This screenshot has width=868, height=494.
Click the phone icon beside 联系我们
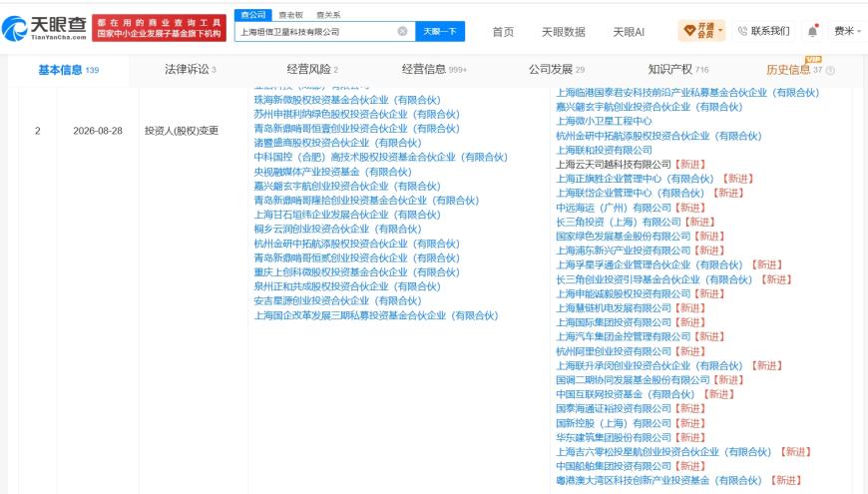742,32
